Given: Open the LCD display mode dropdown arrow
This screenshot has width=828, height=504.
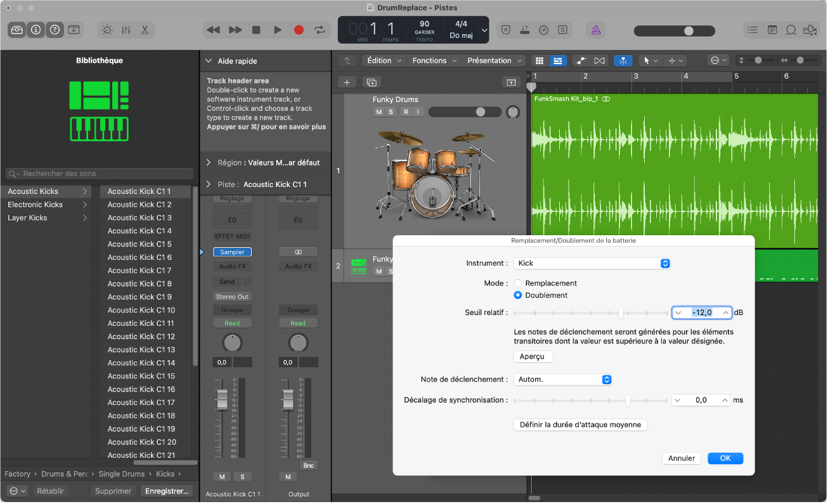Looking at the screenshot, I should click(x=485, y=30).
